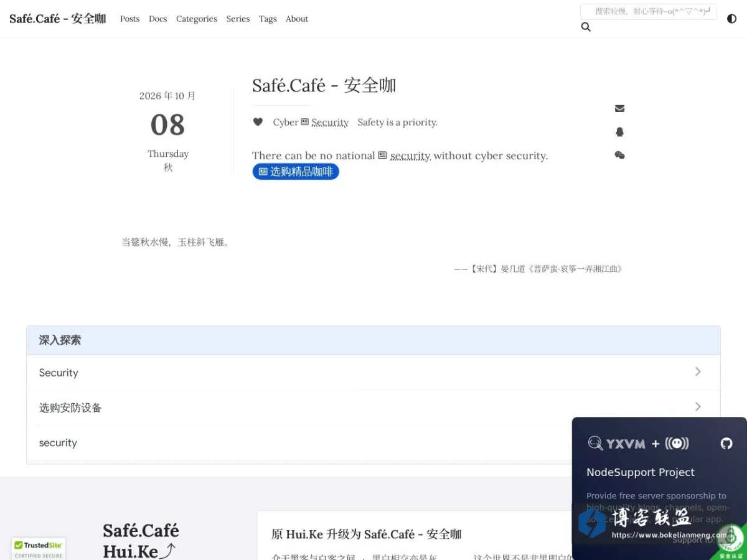
Task: Click the 深入探索 panel header
Action: (x=374, y=340)
